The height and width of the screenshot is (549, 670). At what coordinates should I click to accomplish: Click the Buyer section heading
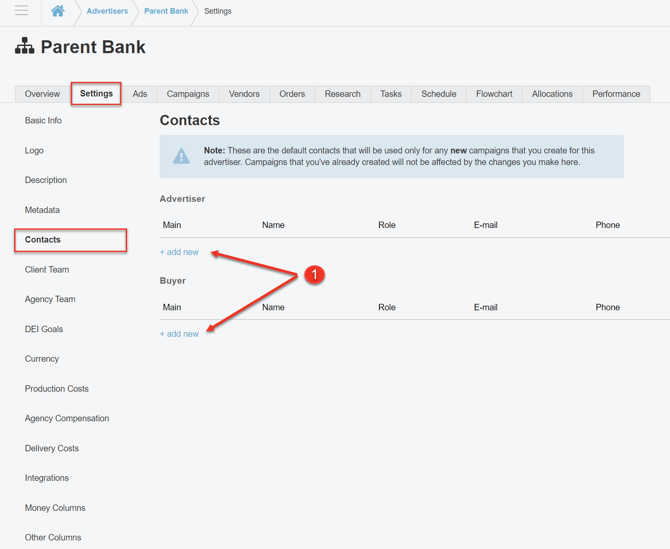173,281
